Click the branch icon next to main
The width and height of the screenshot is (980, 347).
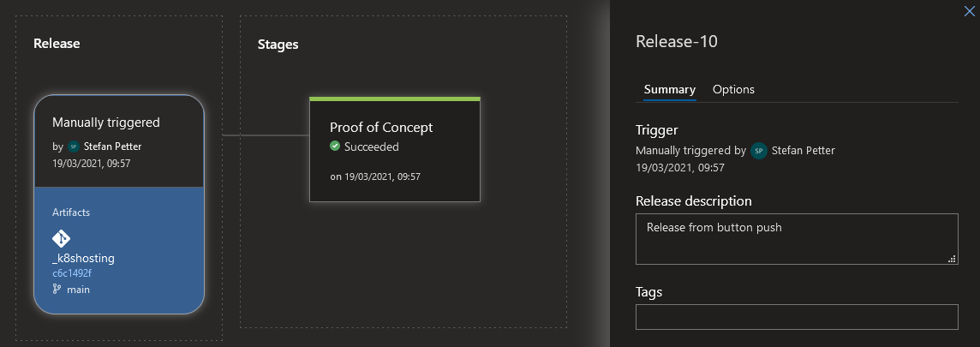(57, 290)
